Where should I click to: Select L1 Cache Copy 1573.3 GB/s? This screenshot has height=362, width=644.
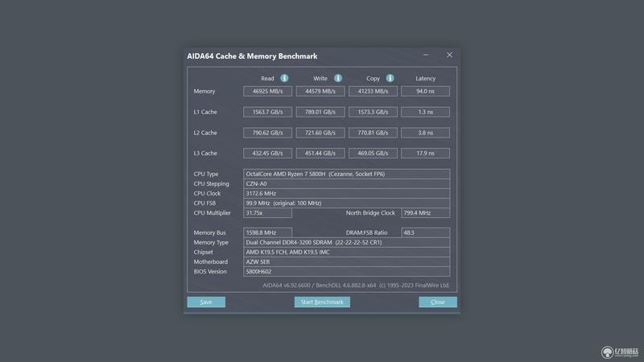pos(373,112)
